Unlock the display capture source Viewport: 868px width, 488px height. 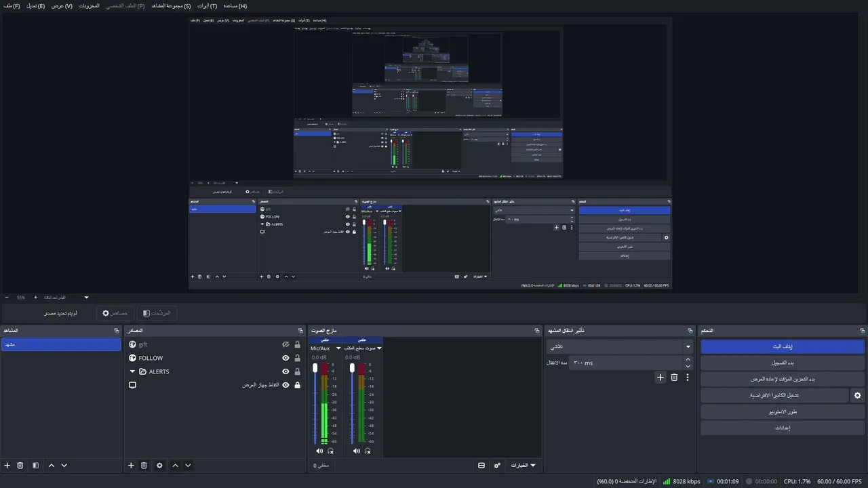297,385
